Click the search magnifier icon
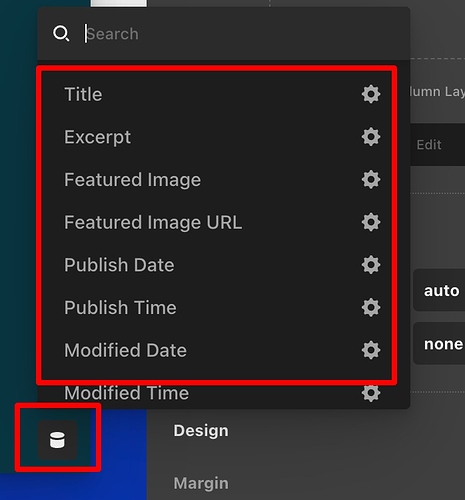 (61, 34)
